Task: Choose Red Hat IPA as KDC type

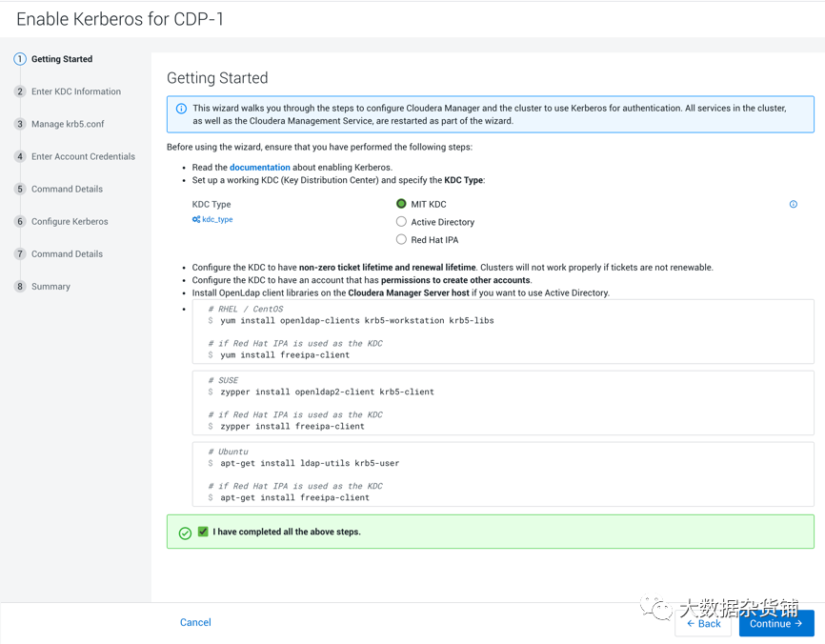Action: coord(401,240)
